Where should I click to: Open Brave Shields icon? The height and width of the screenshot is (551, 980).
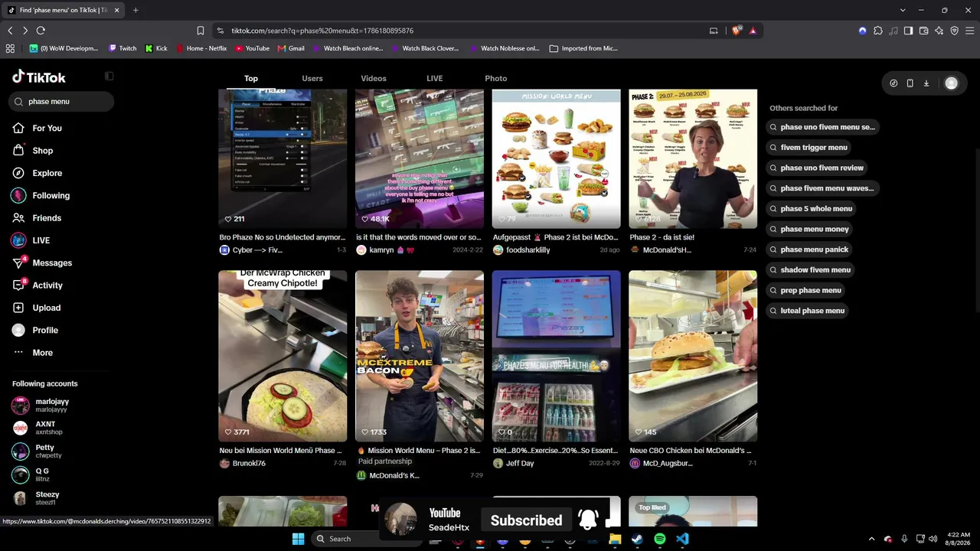tap(737, 31)
